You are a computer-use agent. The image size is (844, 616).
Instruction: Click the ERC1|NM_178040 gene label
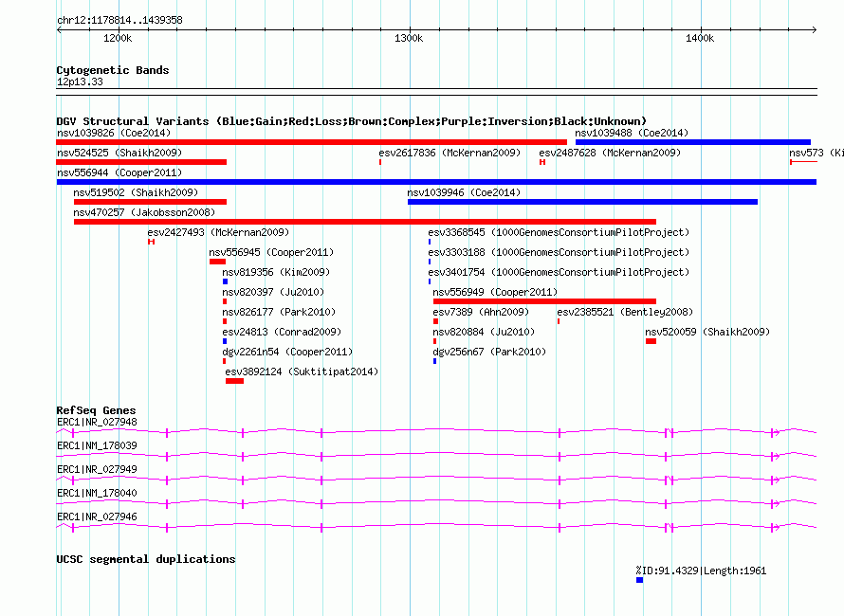tap(97, 494)
